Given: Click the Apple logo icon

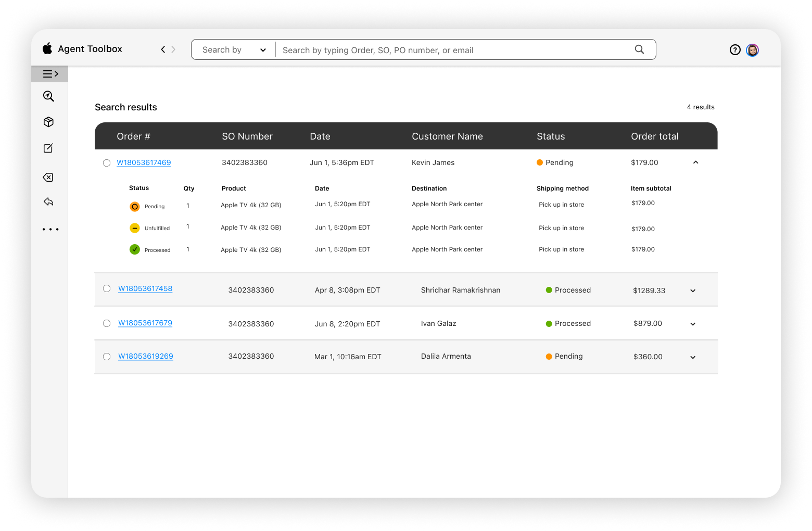Looking at the screenshot, I should 47,48.
